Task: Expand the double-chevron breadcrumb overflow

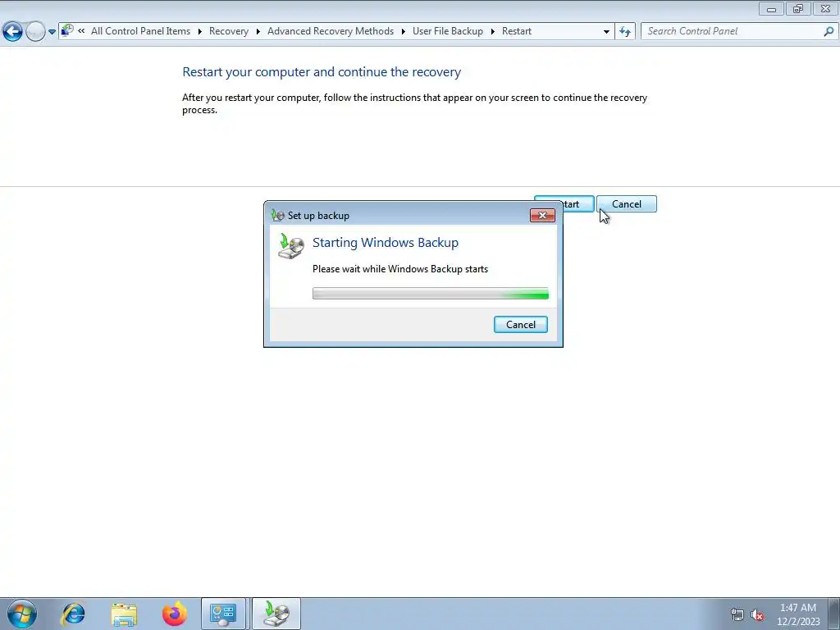Action: tap(81, 31)
